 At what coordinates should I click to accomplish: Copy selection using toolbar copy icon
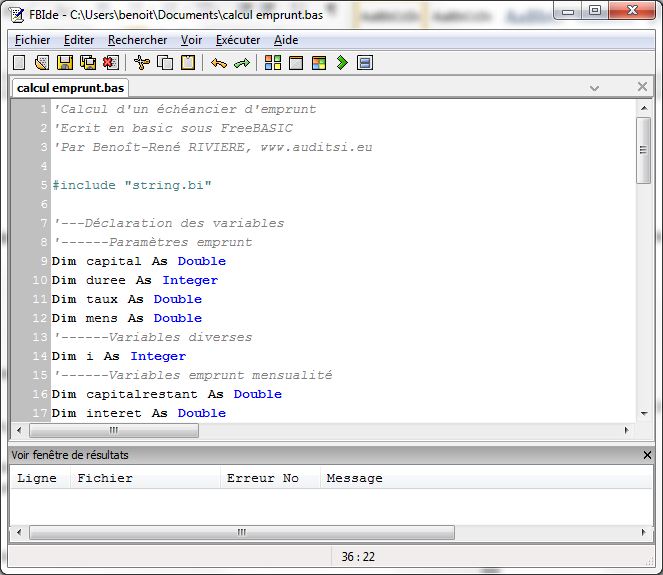pyautogui.click(x=165, y=63)
